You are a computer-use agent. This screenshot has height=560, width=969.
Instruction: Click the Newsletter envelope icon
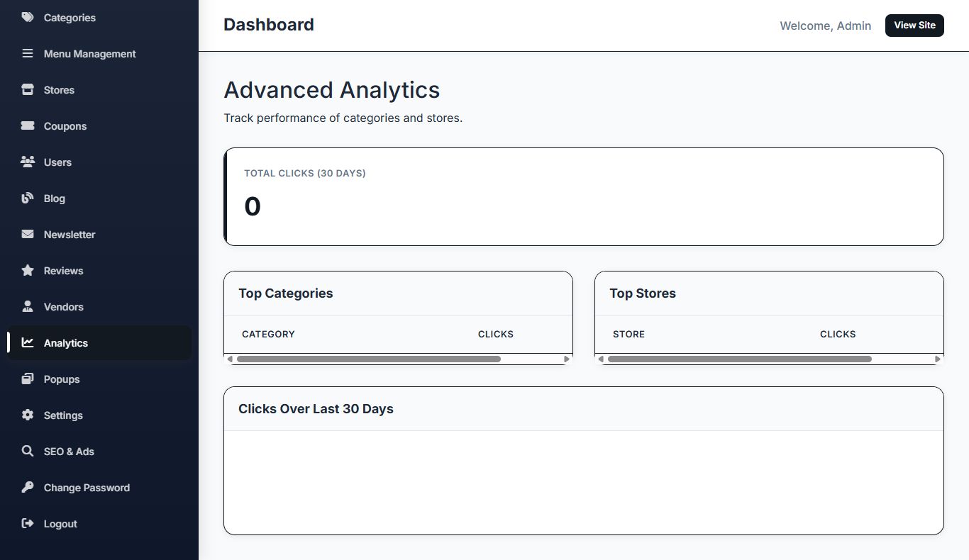28,235
